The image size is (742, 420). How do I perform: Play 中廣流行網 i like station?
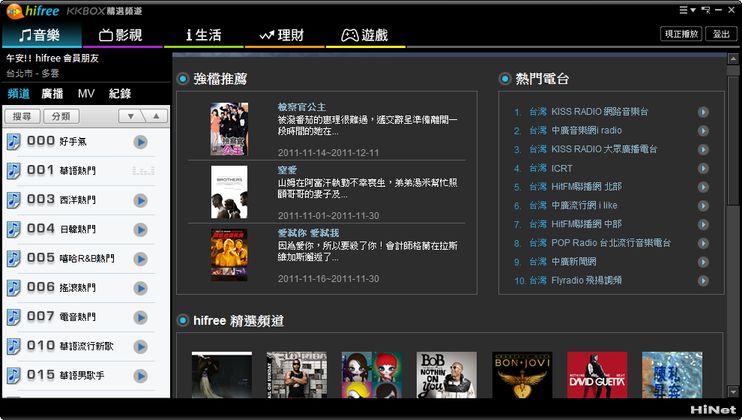point(703,206)
